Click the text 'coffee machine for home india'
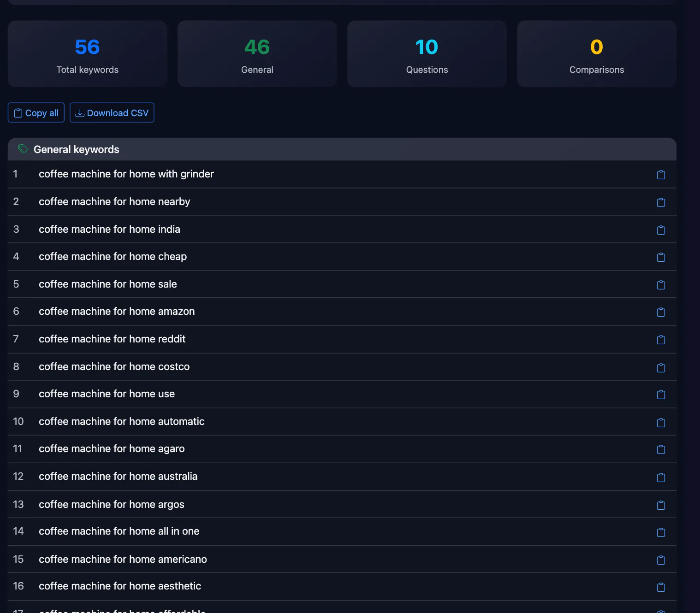Screen dimensions: 700x613 tap(109, 229)
